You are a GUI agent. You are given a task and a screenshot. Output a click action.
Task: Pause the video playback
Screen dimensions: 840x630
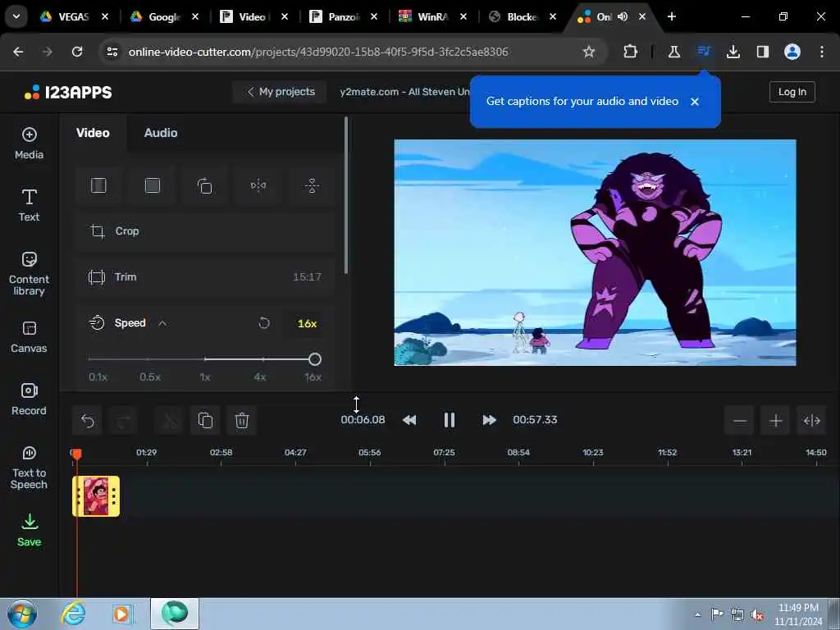coord(450,420)
